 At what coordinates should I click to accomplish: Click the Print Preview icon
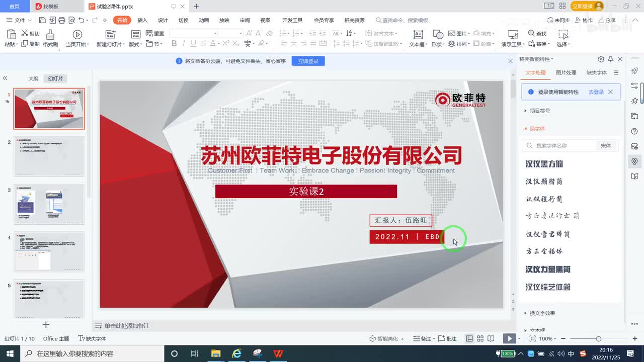click(71, 20)
